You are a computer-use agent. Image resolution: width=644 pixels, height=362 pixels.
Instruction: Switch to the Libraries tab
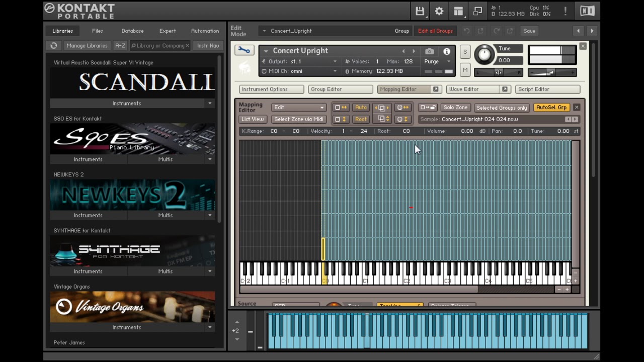click(x=63, y=31)
